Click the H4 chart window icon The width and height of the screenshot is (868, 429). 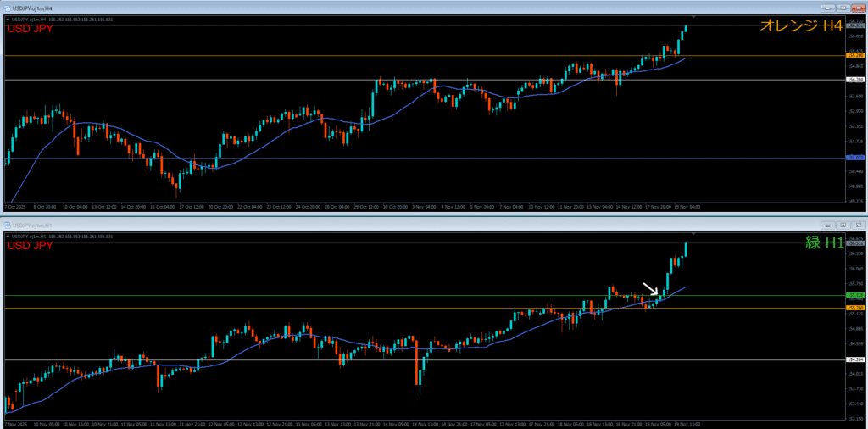[8, 8]
